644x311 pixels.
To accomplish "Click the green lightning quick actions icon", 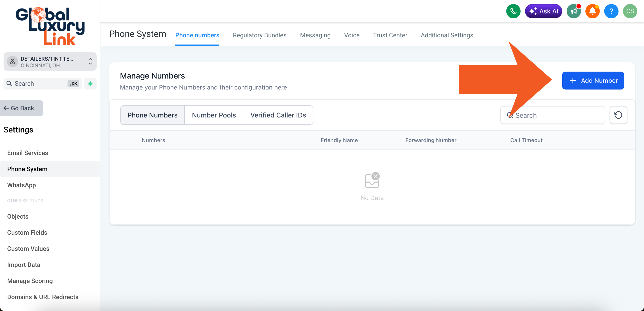I will pos(90,83).
